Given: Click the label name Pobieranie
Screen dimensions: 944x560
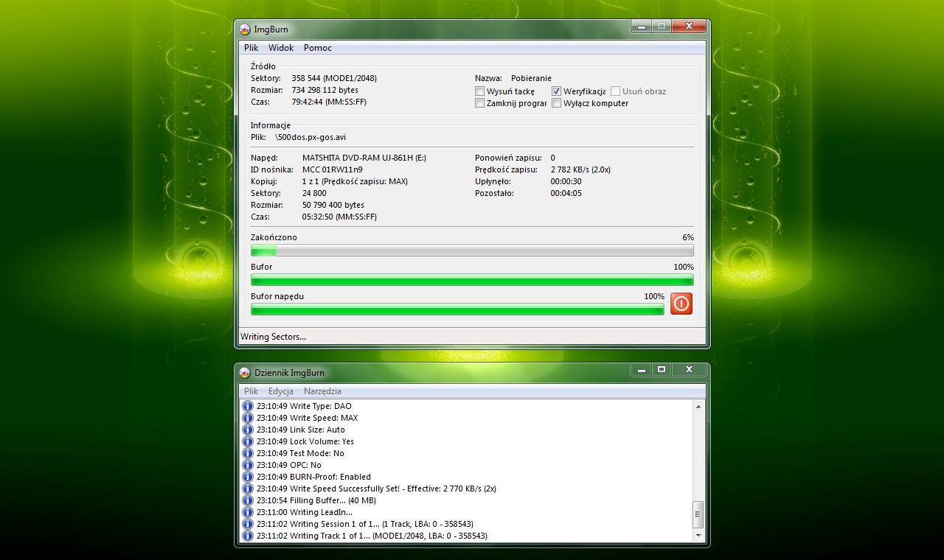Looking at the screenshot, I should (x=531, y=78).
